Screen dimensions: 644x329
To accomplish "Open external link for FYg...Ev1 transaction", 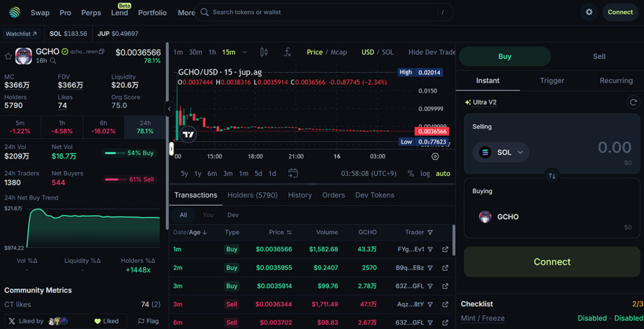I will pos(445,249).
